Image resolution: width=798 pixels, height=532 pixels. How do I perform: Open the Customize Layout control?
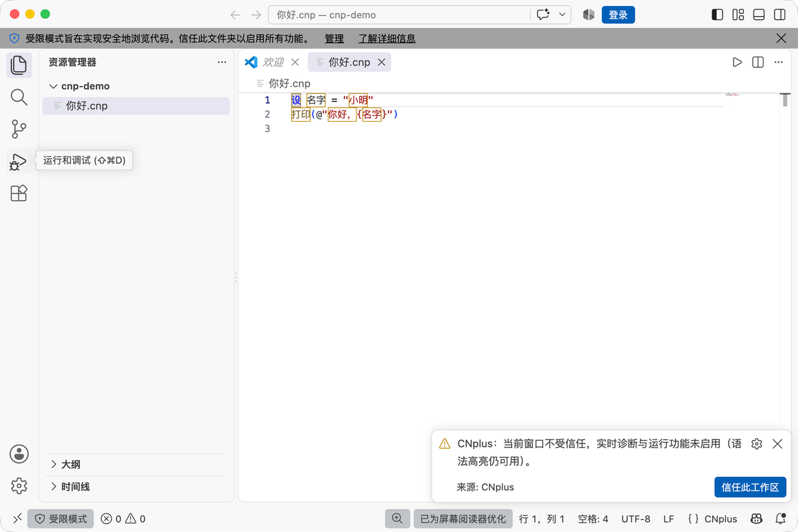pos(738,15)
